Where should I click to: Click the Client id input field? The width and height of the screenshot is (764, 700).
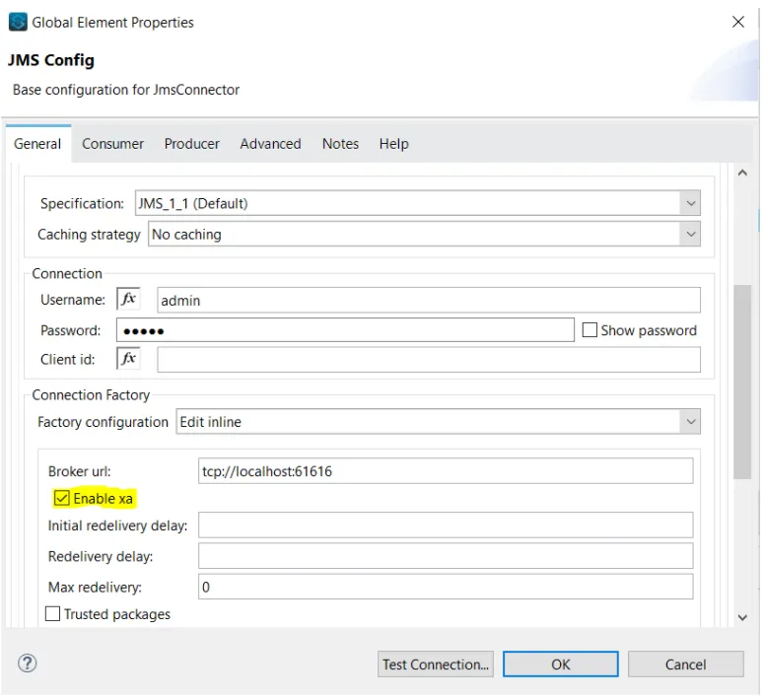(429, 359)
